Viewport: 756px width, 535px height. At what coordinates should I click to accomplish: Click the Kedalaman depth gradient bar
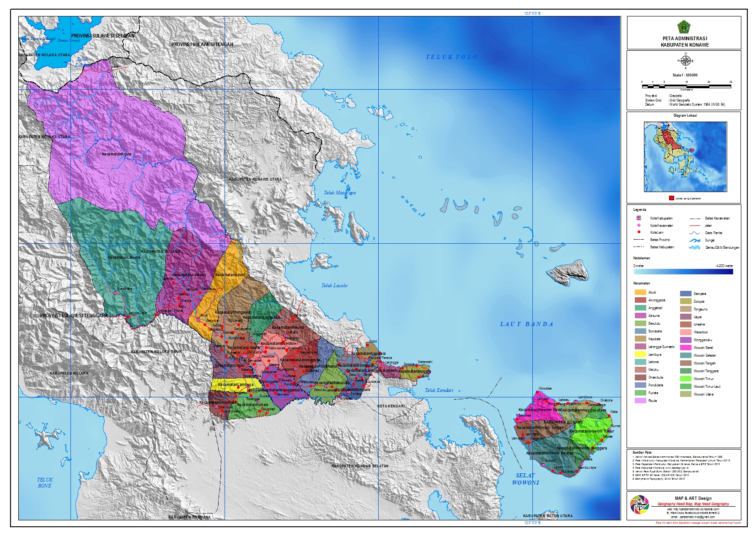[683, 272]
